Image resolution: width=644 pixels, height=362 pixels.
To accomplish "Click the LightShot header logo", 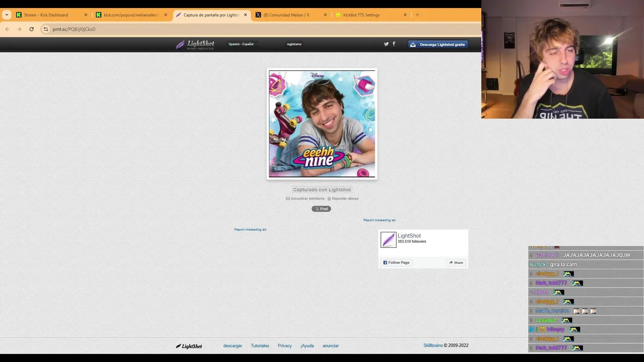I will (x=195, y=44).
